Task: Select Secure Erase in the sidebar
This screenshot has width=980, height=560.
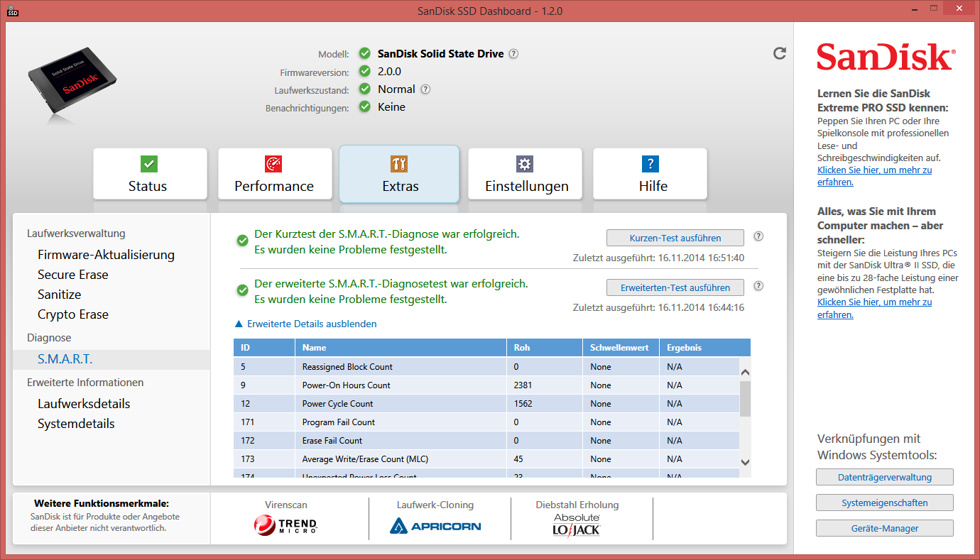Action: [x=73, y=275]
